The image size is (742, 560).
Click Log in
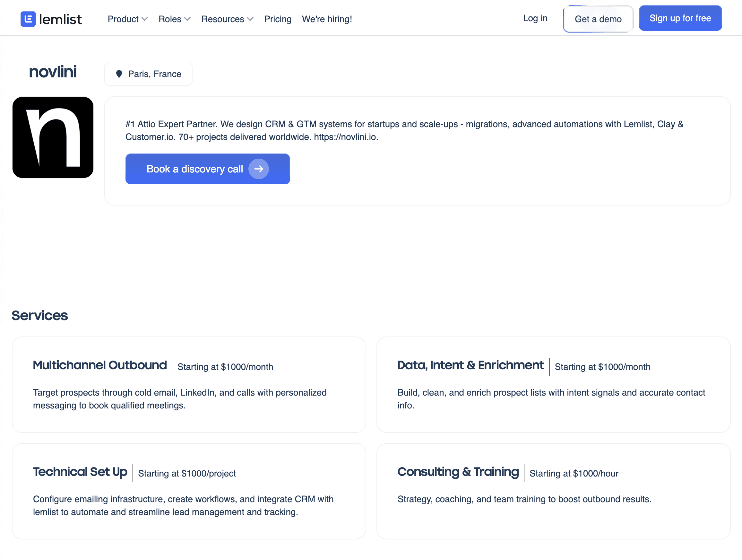tap(535, 18)
